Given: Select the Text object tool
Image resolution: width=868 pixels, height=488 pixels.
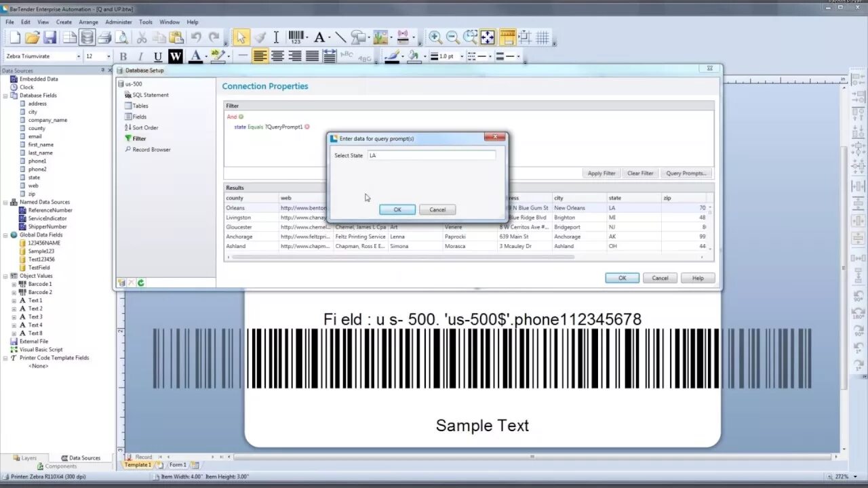Looking at the screenshot, I should pyautogui.click(x=319, y=38).
